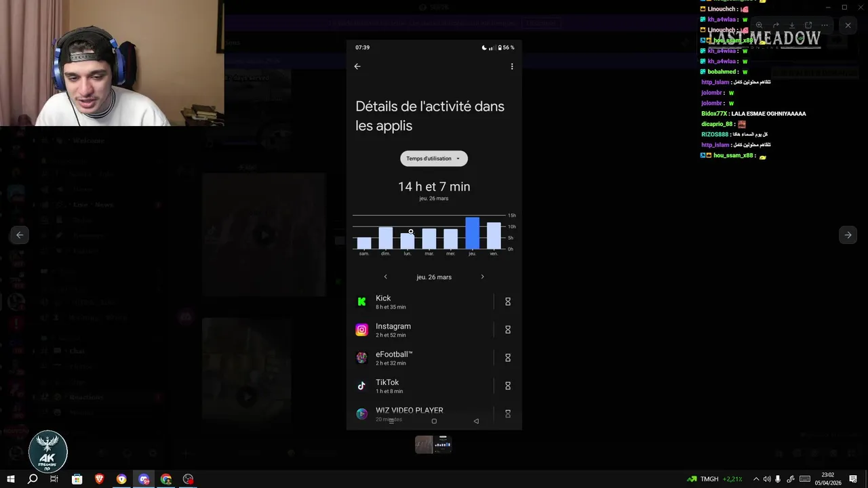Open OBS Studio from the taskbar
The height and width of the screenshot is (488, 868).
(x=189, y=479)
